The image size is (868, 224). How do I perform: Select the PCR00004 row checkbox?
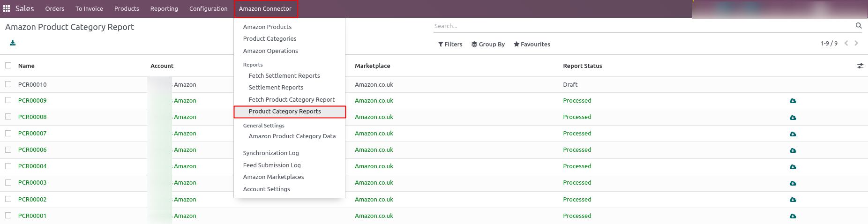tap(8, 166)
